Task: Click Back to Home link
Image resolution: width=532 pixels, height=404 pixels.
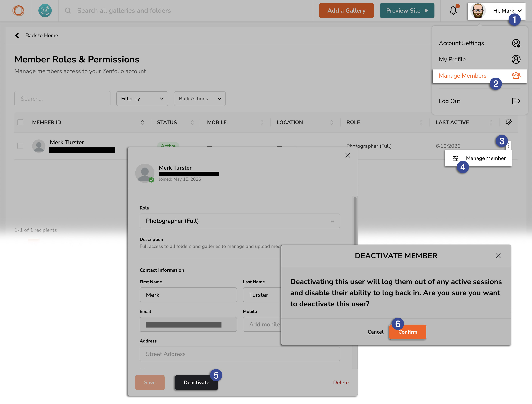Action: [x=42, y=36]
